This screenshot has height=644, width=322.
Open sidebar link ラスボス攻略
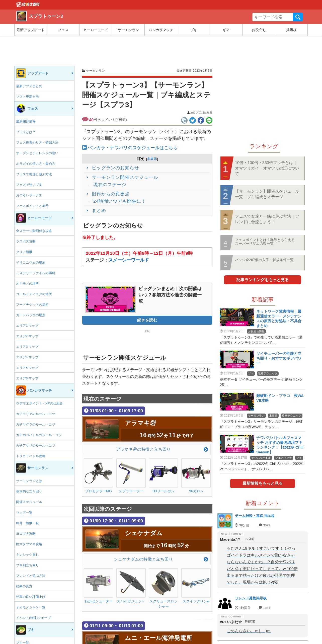tap(26, 241)
